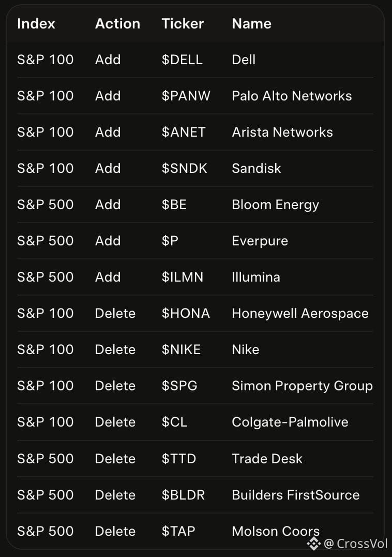Open the $BE Bloom Energy ticker
This screenshot has width=392, height=557.
pos(174,204)
